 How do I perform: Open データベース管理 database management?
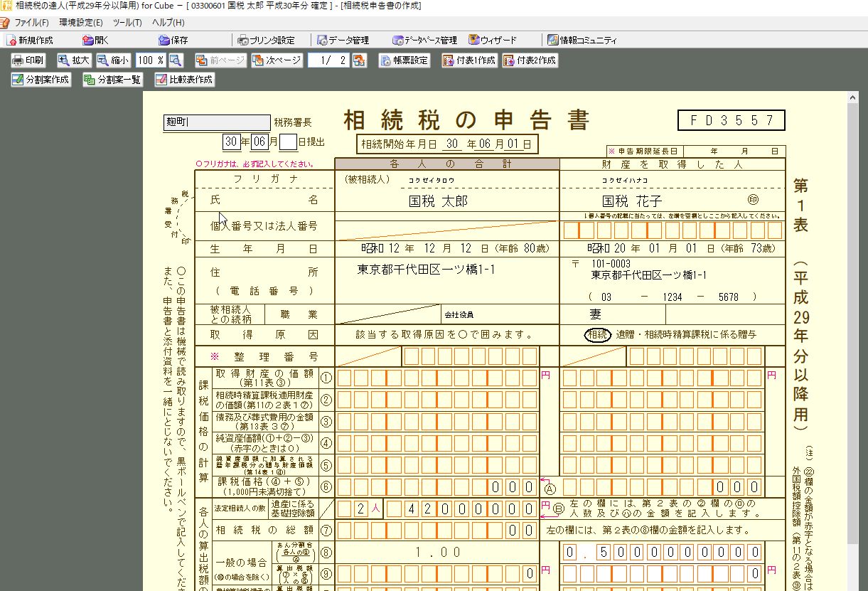(424, 41)
